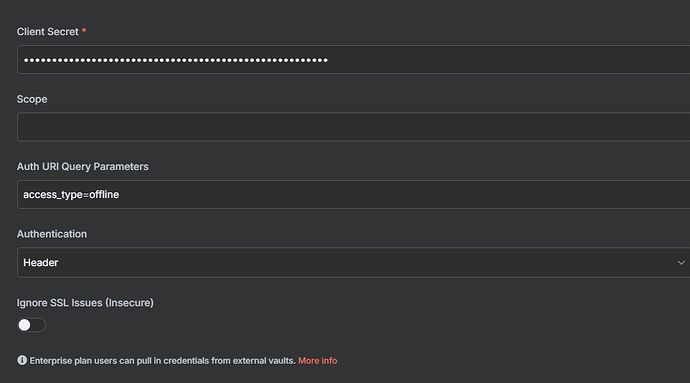
Task: Click the Authentication label
Action: (x=51, y=234)
